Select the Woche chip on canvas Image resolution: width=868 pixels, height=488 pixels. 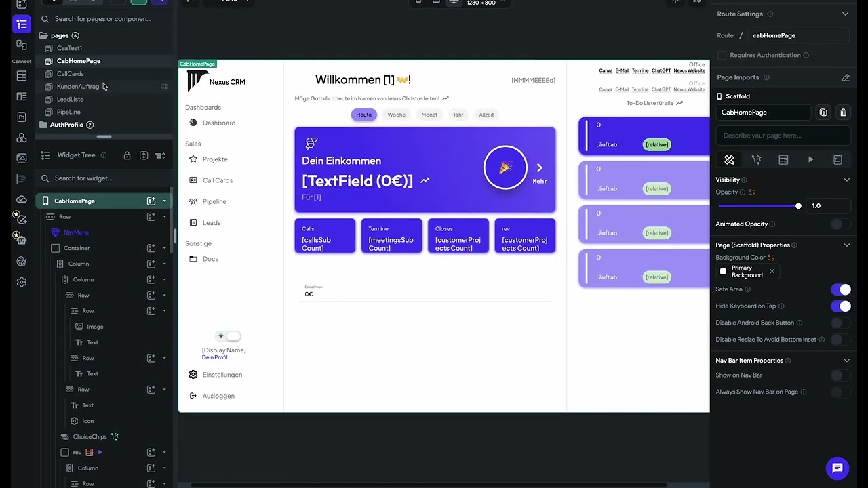click(x=396, y=115)
